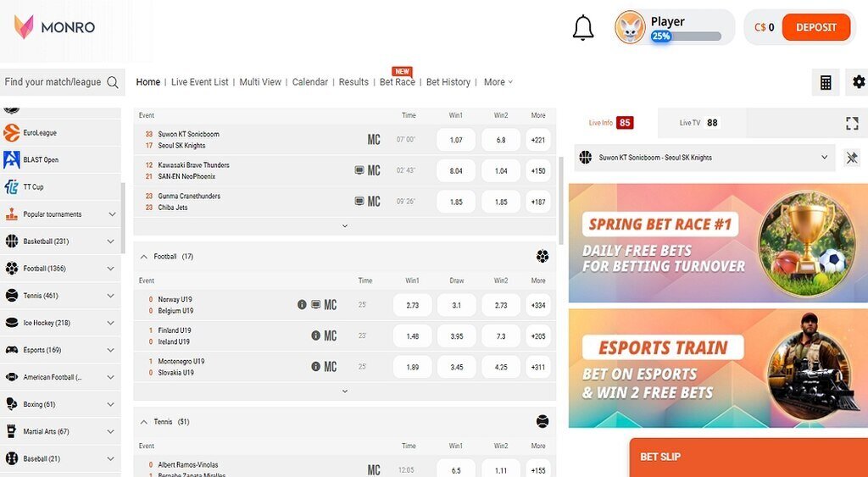The width and height of the screenshot is (868, 477).
Task: Click MC icon for Suwon KT Sonicboom match
Action: 374,140
